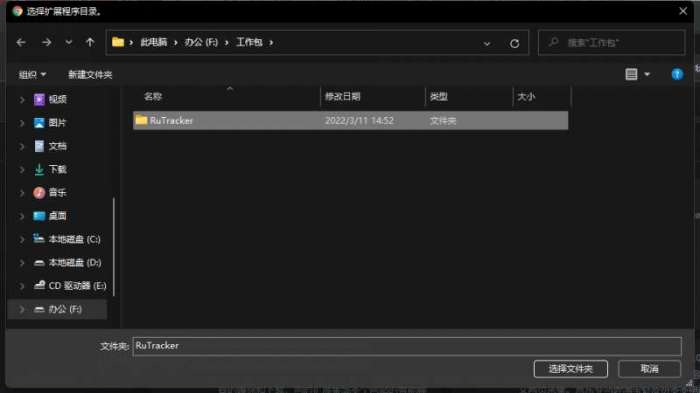Expand the CD 驱动器 (E:) tree node
This screenshot has height=393, width=700.
(x=21, y=286)
